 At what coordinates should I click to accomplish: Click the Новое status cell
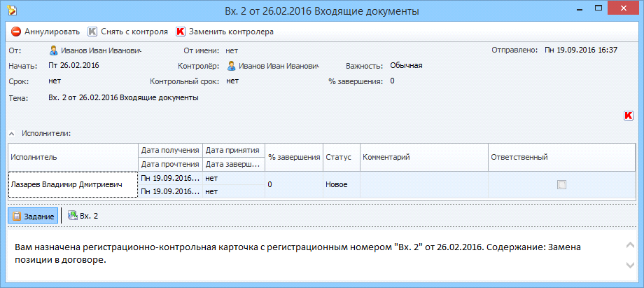pos(342,185)
